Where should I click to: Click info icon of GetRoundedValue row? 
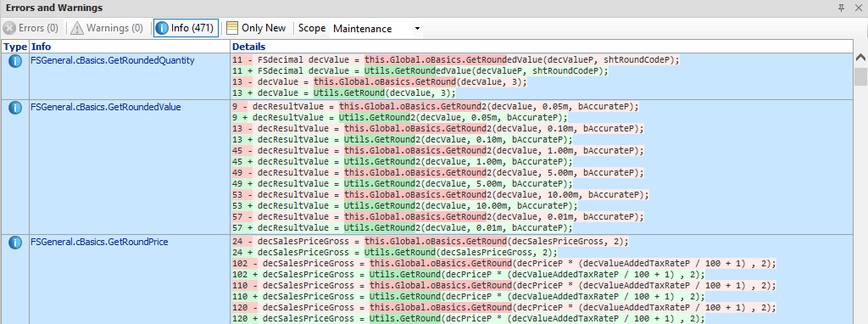pyautogui.click(x=15, y=108)
